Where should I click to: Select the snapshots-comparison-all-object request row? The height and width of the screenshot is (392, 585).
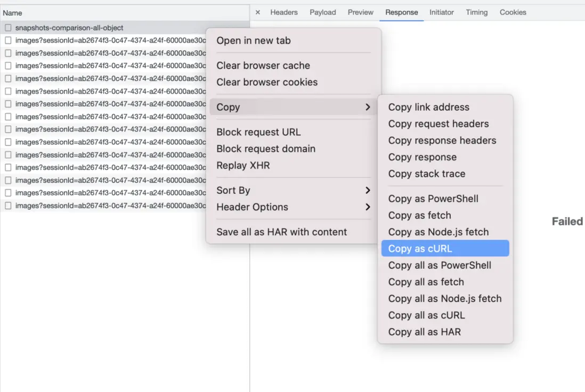[x=69, y=28]
